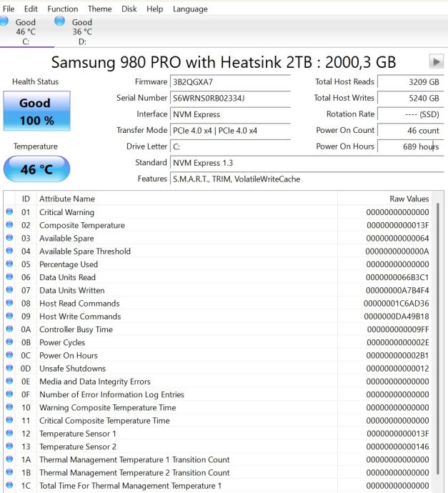Select the Temperature Sensor 2 raw value 00000000000146
This screenshot has height=493, width=448.
point(397,447)
